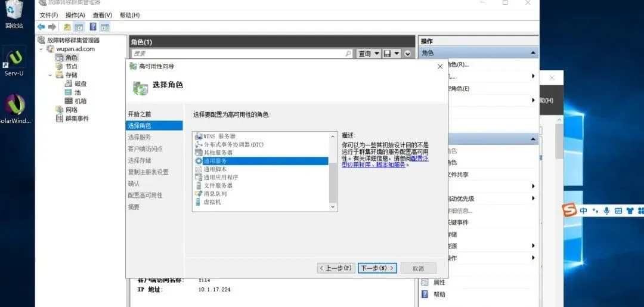Viewport: 644px width, 307px height.
Task: Select the 存储 folder in the tree
Action: tap(72, 75)
